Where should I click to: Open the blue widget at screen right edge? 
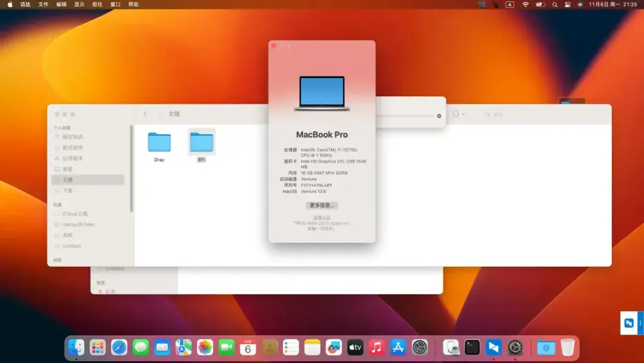pyautogui.click(x=631, y=323)
